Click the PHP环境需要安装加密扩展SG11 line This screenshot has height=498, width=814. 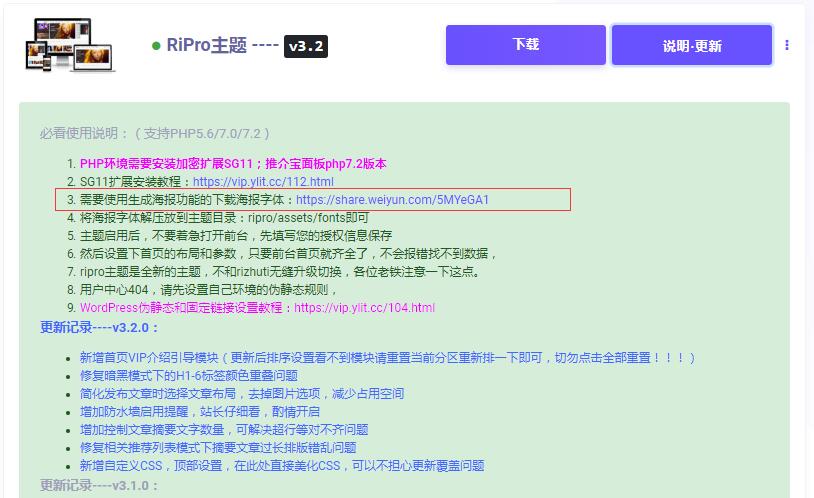[233, 164]
